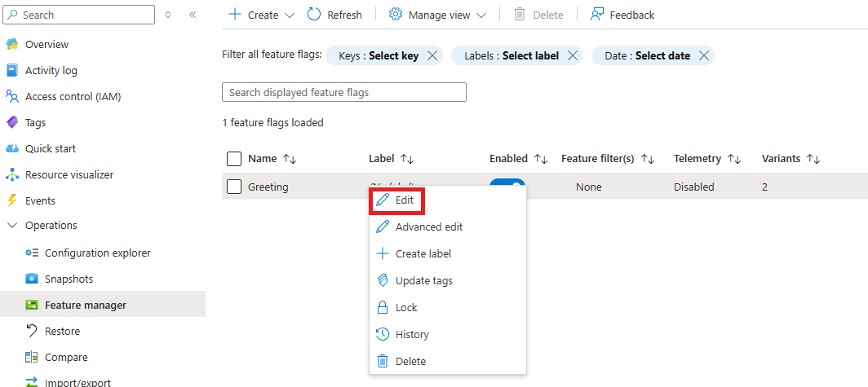The image size is (868, 387).
Task: Tick the select-all checkbox in header
Action: pyautogui.click(x=234, y=158)
